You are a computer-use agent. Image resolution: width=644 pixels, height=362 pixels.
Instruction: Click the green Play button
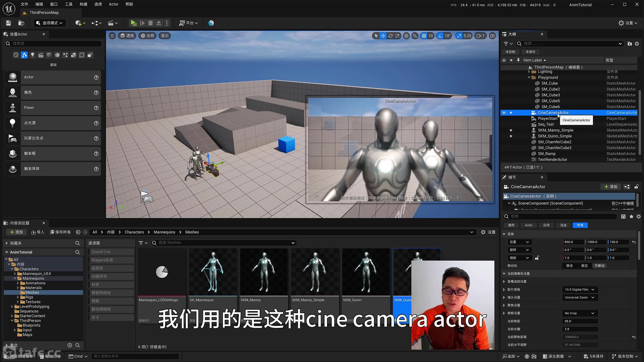coord(133,23)
